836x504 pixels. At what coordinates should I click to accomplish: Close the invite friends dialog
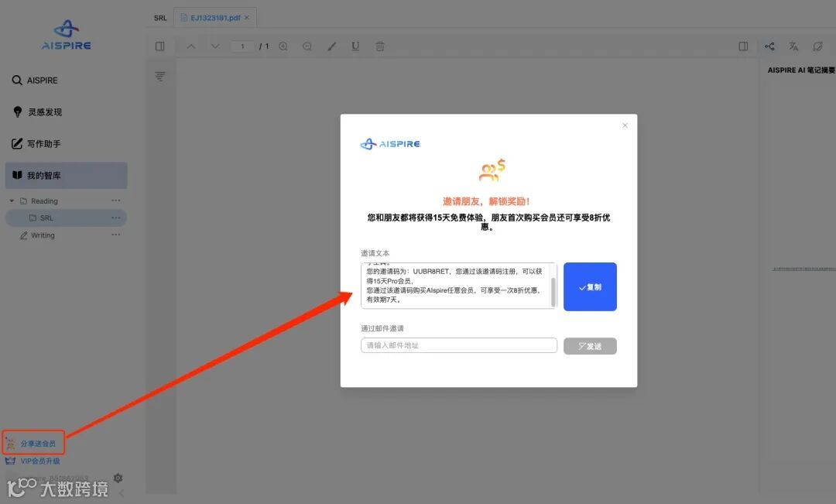point(625,125)
